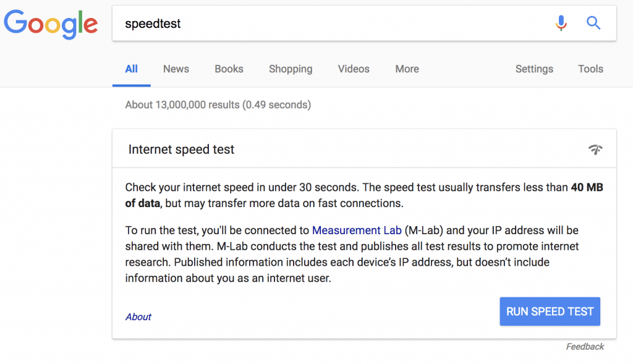Start voice search with the microphone icon
This screenshot has width=633, height=364.
click(x=561, y=23)
